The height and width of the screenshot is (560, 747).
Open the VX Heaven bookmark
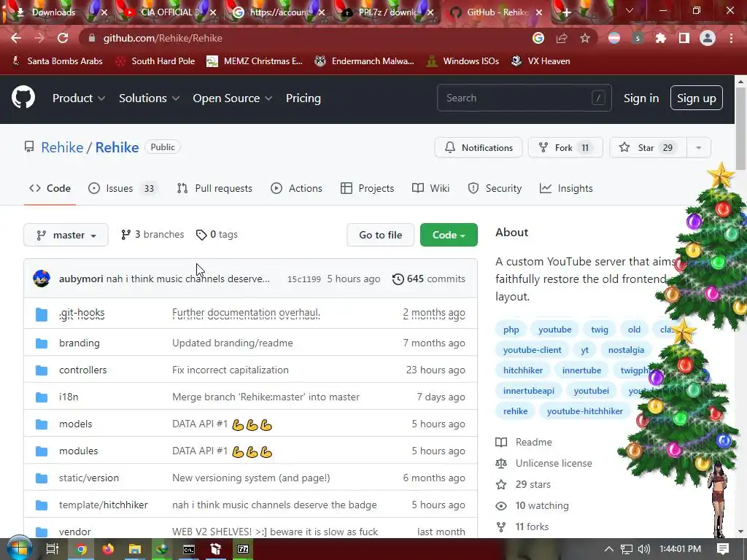coord(541,61)
